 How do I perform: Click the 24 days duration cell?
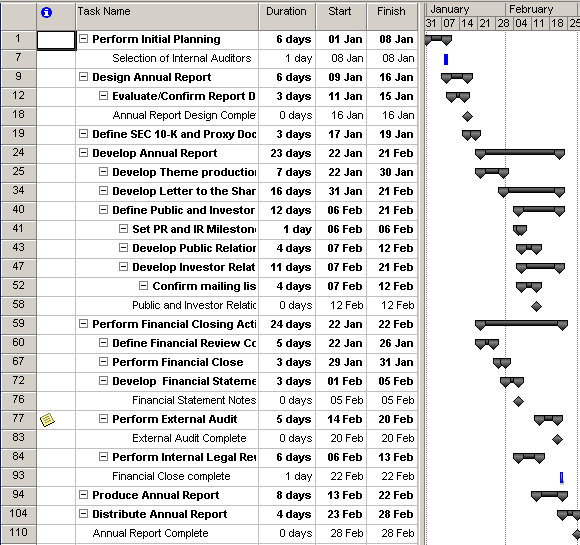pos(287,324)
